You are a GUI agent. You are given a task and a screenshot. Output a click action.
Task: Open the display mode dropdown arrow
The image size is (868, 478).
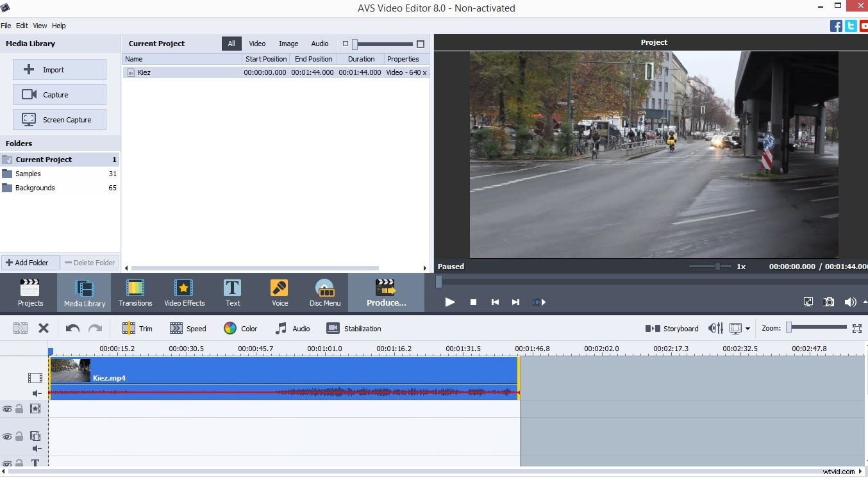point(747,328)
